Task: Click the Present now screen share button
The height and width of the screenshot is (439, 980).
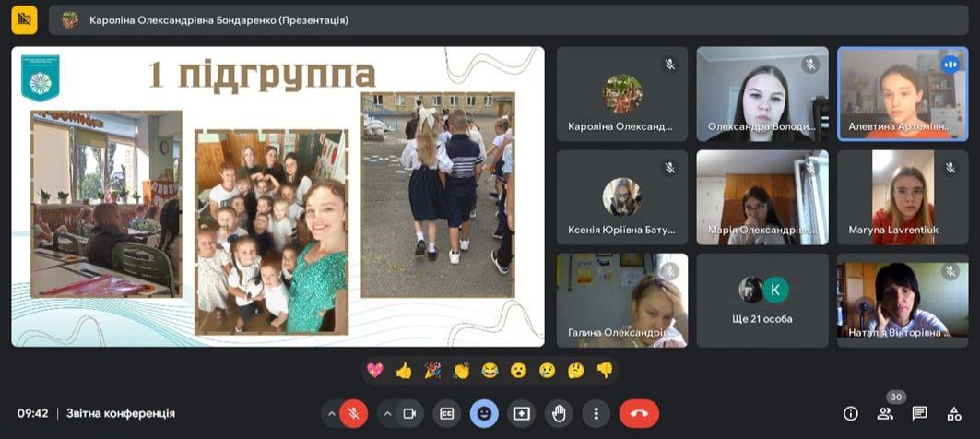Action: [521, 413]
